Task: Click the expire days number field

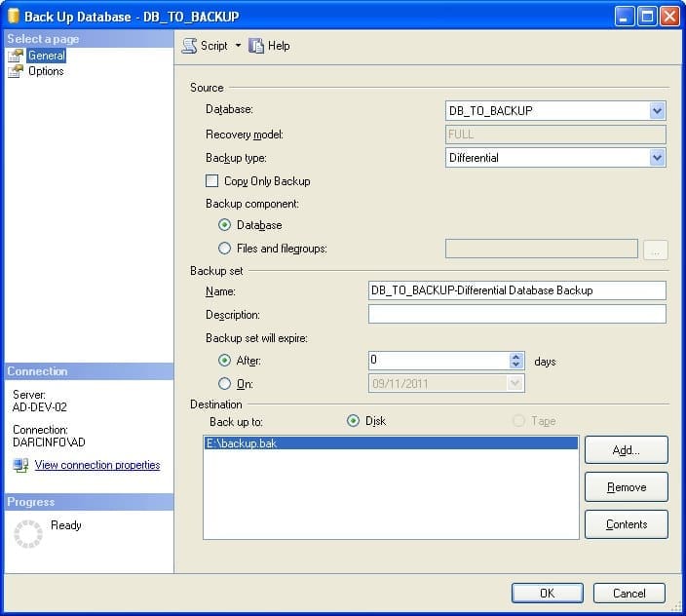Action: (x=438, y=361)
